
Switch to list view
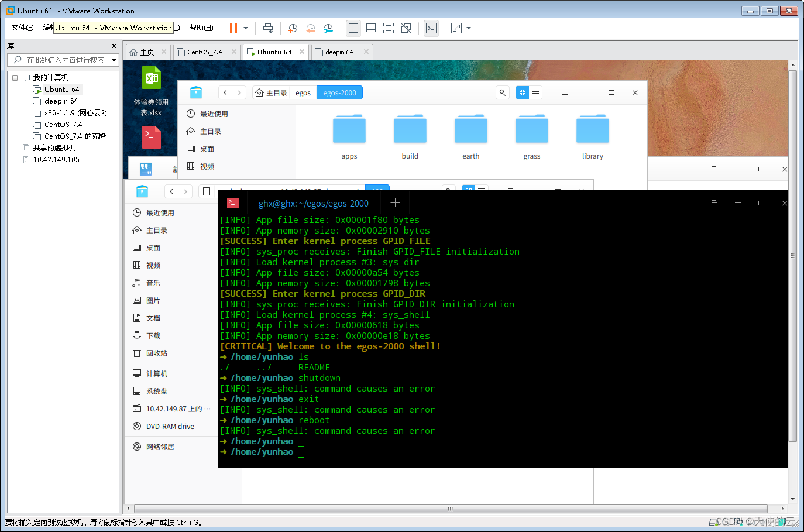coord(535,92)
